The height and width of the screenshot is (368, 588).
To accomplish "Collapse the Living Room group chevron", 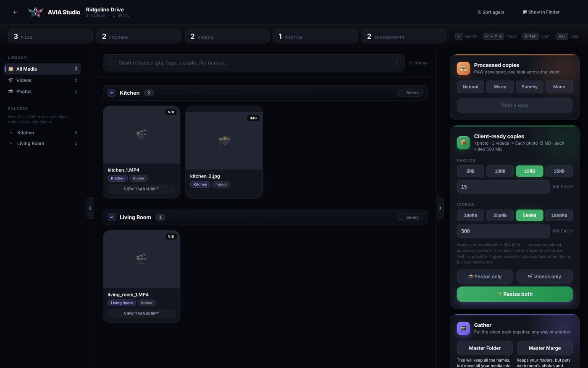I will tap(111, 217).
